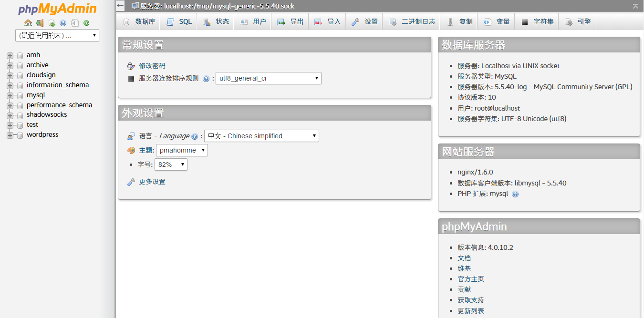Switch to the 数据库 tab

[138, 21]
